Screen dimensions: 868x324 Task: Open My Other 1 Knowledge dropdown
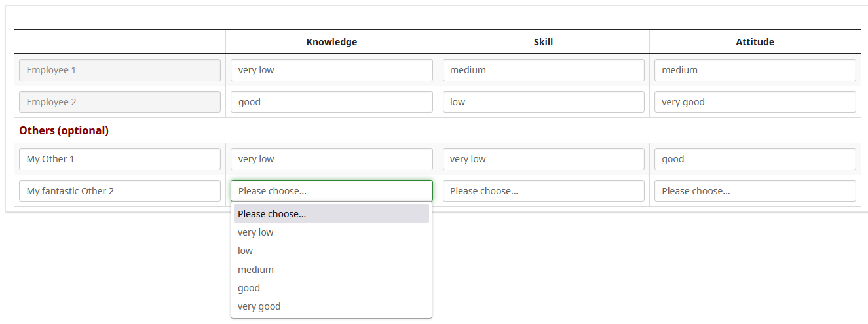click(331, 159)
